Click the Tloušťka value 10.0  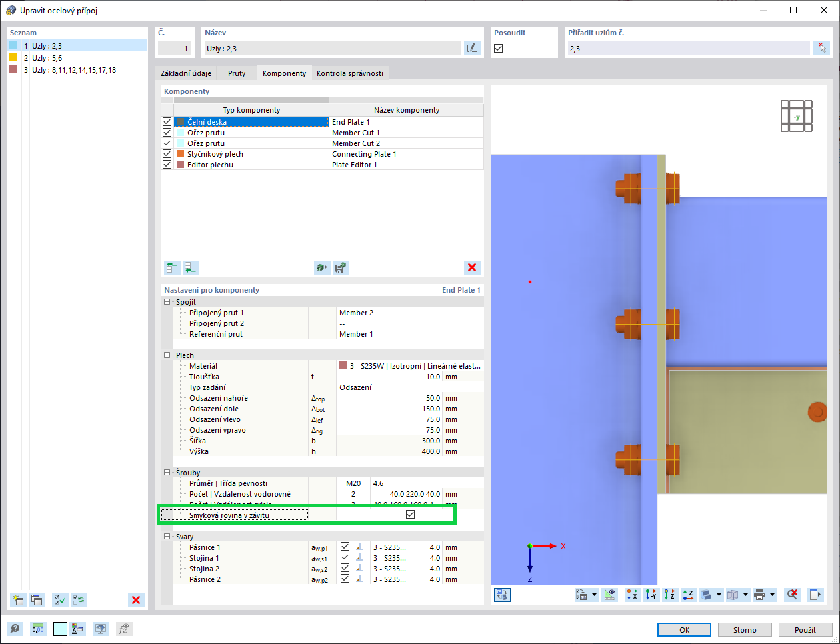(x=389, y=377)
